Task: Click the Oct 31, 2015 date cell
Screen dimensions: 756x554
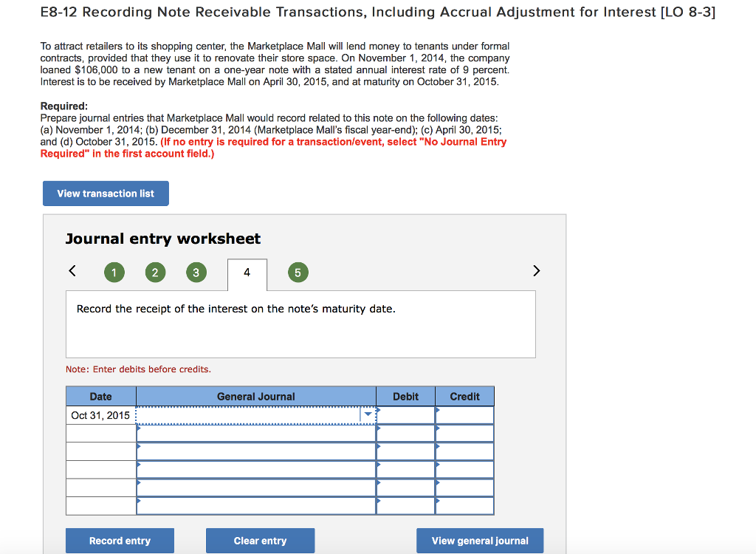Action: pos(100,414)
